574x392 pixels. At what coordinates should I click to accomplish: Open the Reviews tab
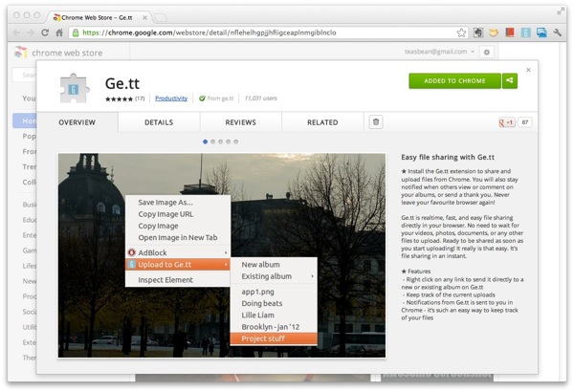[x=240, y=122]
